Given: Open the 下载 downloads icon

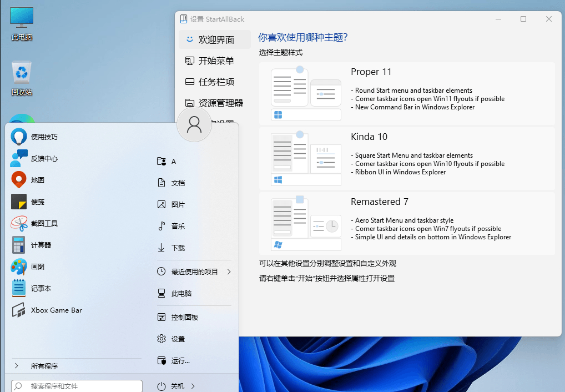Looking at the screenshot, I should click(x=162, y=248).
